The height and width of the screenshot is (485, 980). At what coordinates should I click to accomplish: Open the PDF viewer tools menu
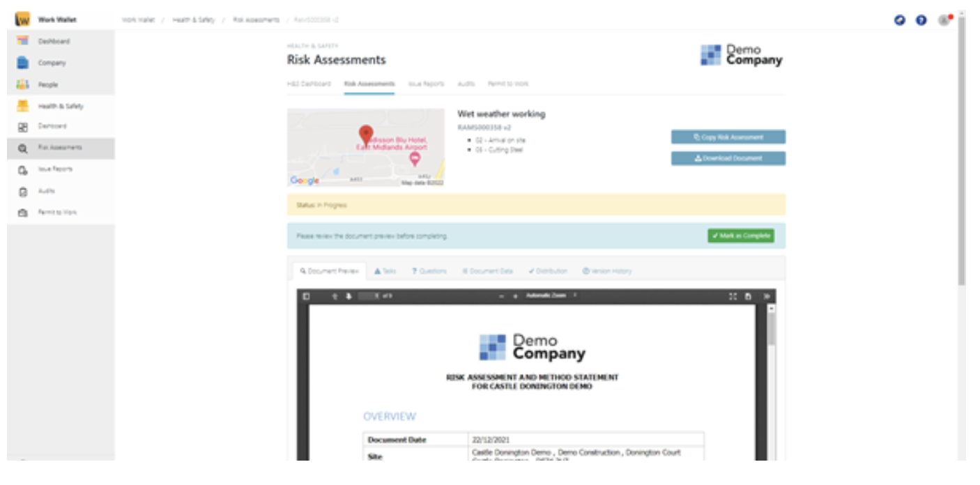pos(767,296)
